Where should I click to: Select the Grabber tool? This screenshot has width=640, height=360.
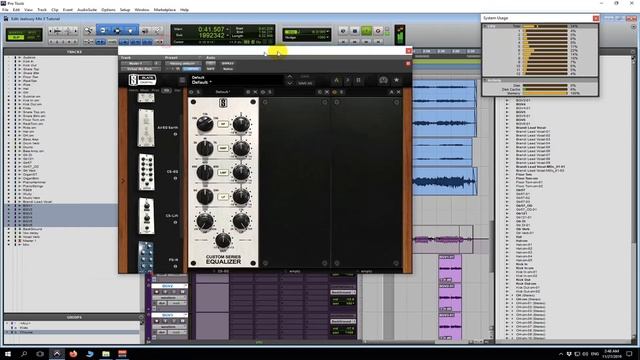coord(131,31)
